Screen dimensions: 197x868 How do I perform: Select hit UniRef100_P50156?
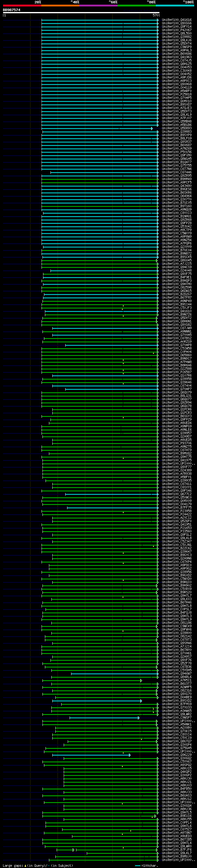click(x=177, y=152)
